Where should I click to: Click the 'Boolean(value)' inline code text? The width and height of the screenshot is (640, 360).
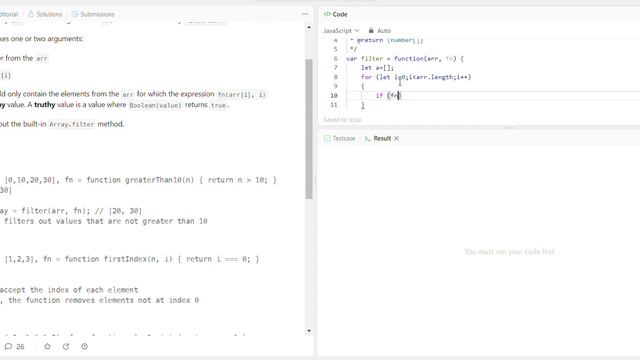tap(155, 105)
